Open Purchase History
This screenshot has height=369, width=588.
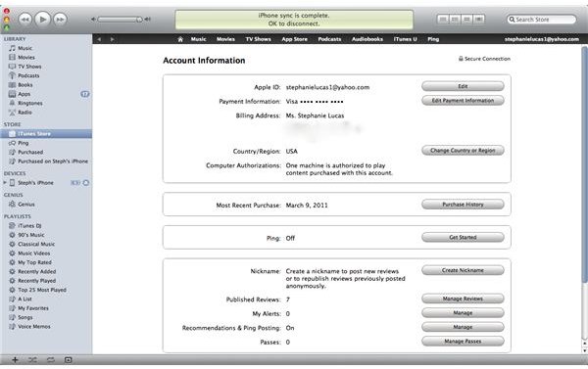click(x=463, y=205)
